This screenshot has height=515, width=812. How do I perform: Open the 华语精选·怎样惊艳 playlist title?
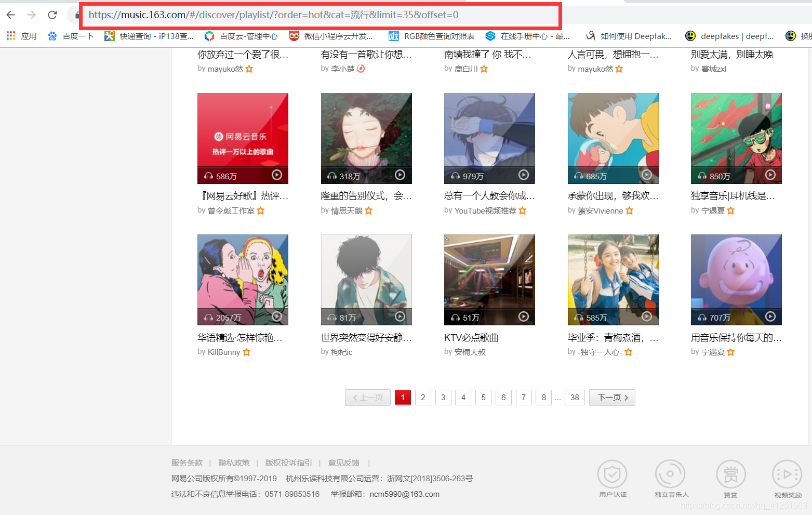(x=240, y=338)
